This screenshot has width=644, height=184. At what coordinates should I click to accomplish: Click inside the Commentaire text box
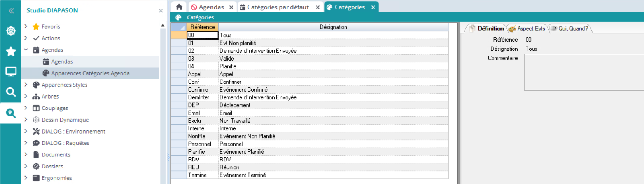[x=583, y=72]
